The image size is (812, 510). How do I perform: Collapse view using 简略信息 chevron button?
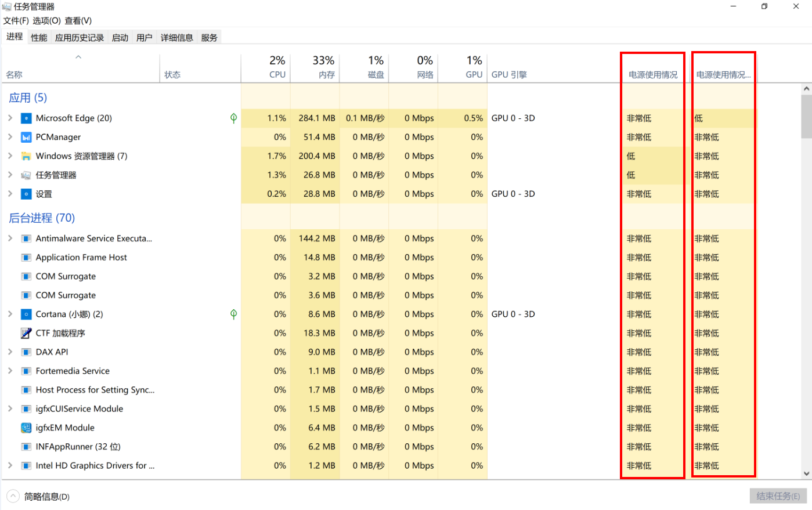coord(13,497)
